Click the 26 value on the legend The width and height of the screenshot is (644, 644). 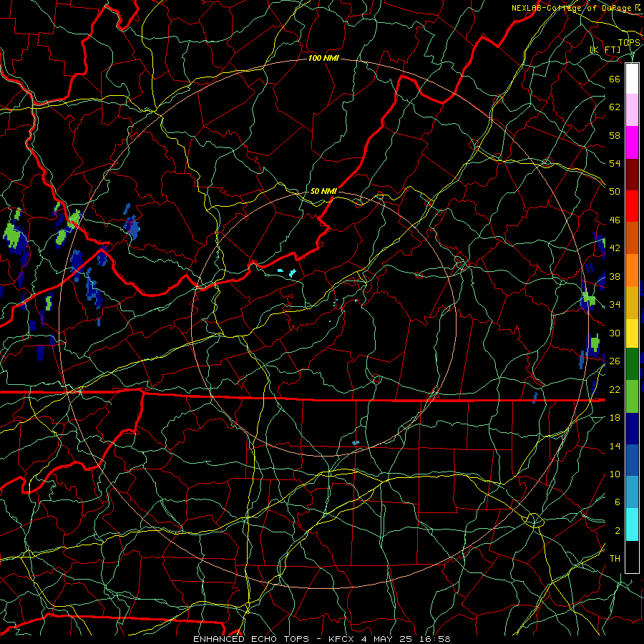(615, 361)
